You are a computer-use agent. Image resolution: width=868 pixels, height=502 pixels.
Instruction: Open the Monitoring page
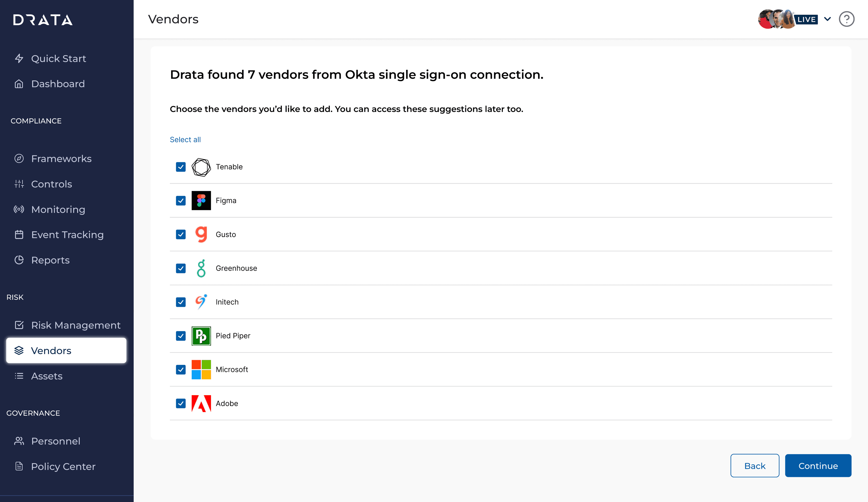[58, 209]
